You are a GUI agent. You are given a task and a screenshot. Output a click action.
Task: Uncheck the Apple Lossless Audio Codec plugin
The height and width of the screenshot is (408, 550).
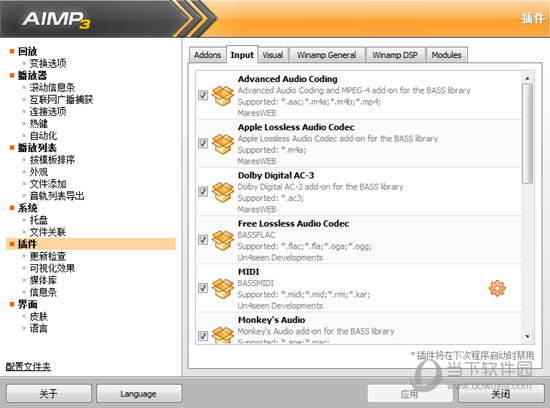[203, 143]
